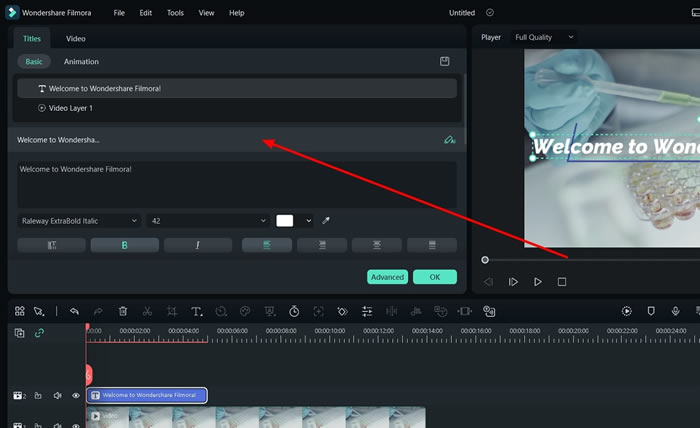Record voiceover with microphone icon
This screenshot has height=428, width=700.
coord(675,311)
